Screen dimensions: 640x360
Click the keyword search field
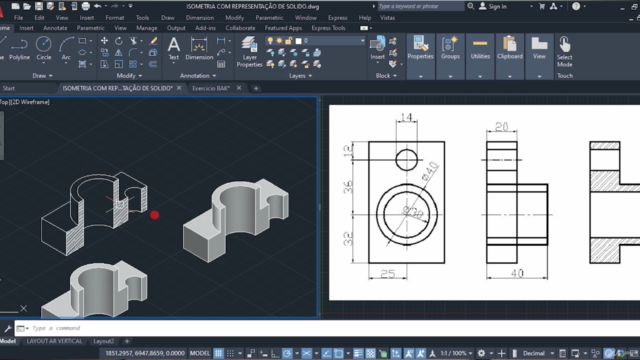[x=421, y=7]
